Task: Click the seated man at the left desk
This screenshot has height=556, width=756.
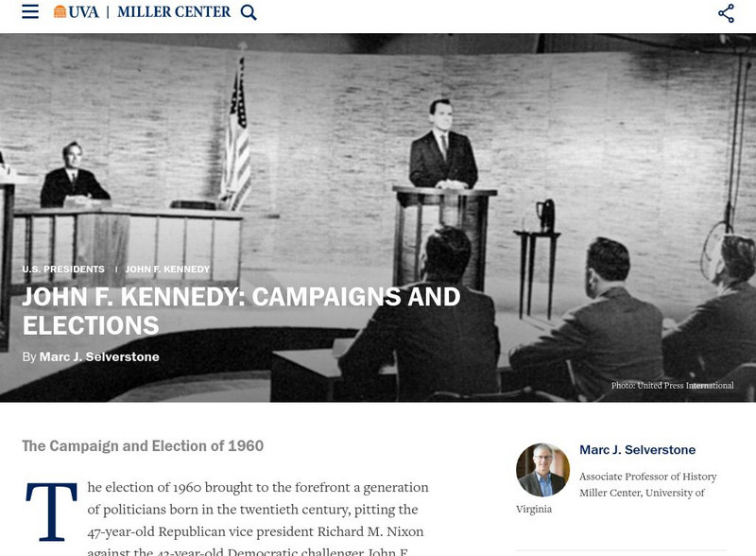Action: [x=71, y=175]
